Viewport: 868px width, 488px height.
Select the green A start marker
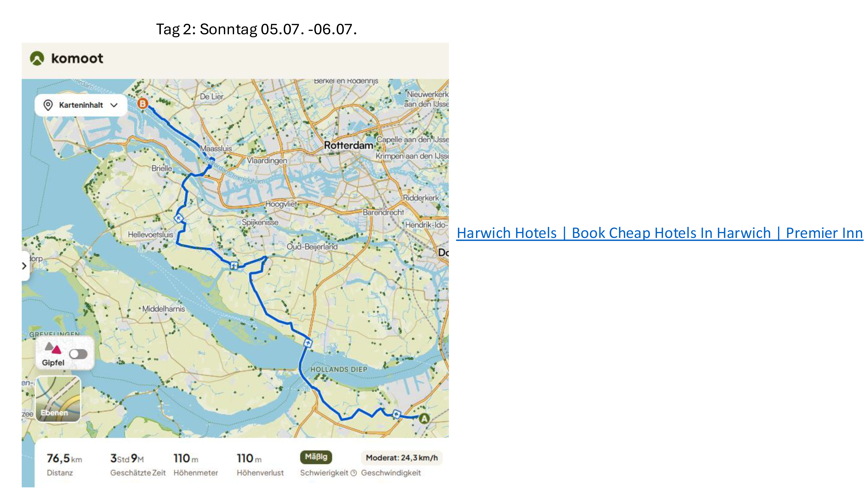point(424,419)
